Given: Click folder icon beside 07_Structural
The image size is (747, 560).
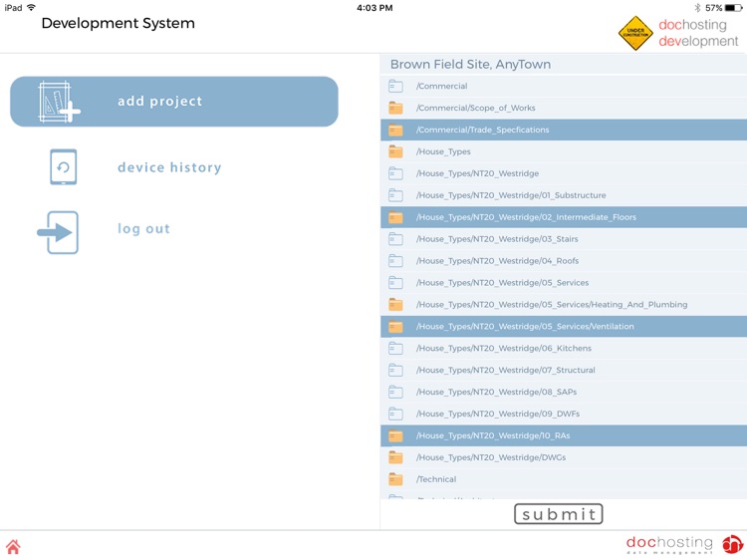Looking at the screenshot, I should click(395, 371).
